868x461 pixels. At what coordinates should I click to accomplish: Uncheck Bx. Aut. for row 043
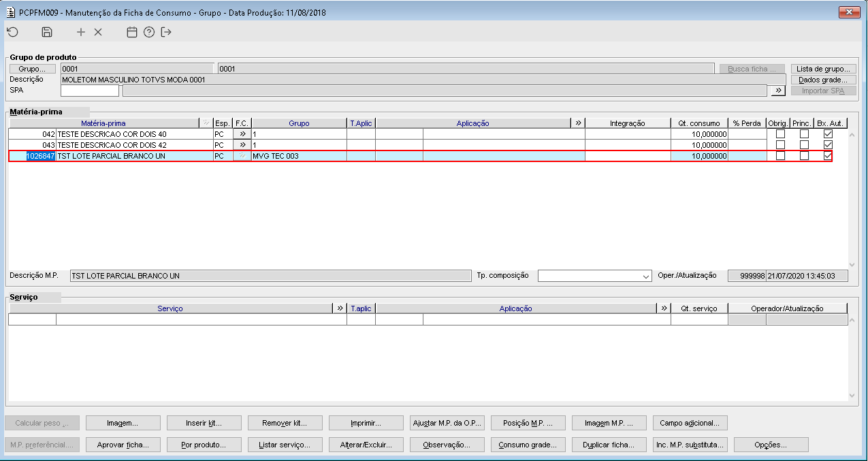(828, 145)
